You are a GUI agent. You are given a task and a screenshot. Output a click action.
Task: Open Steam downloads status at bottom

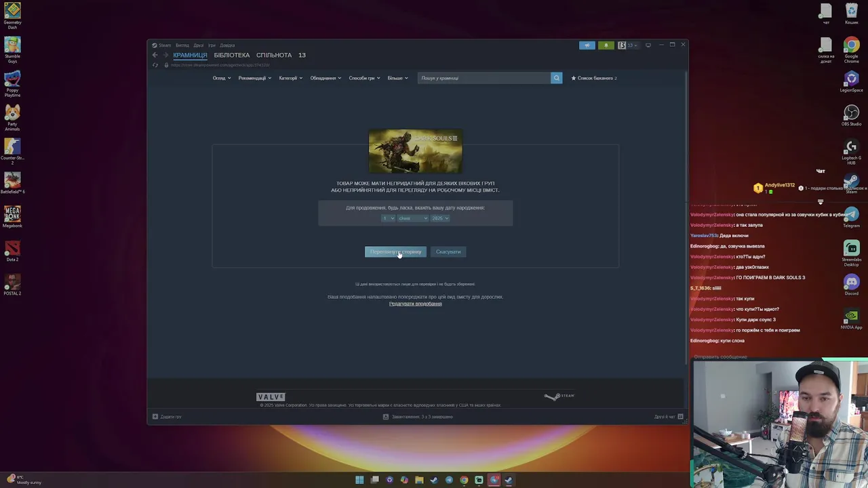[418, 417]
